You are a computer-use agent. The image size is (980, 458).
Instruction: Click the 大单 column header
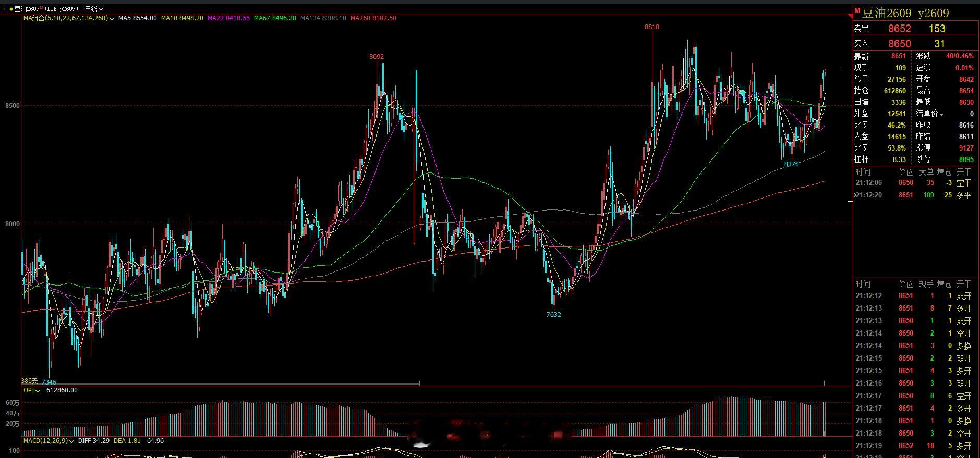pyautogui.click(x=926, y=172)
